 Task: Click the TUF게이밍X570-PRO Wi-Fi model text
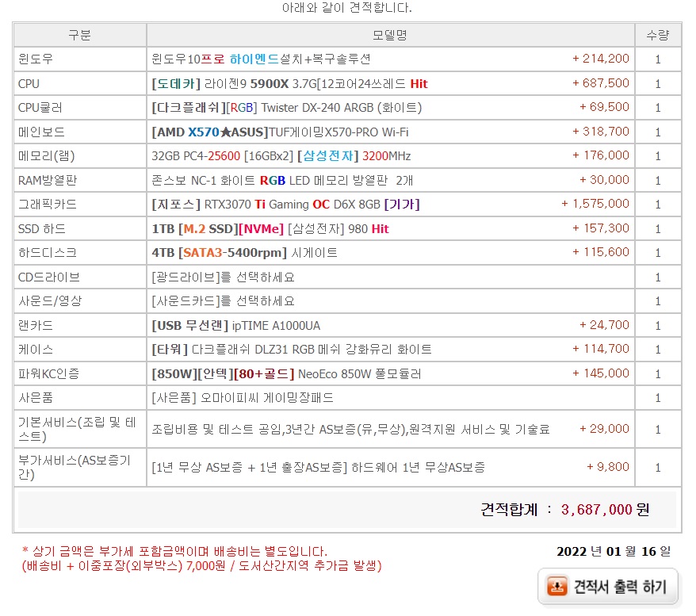coord(280,132)
